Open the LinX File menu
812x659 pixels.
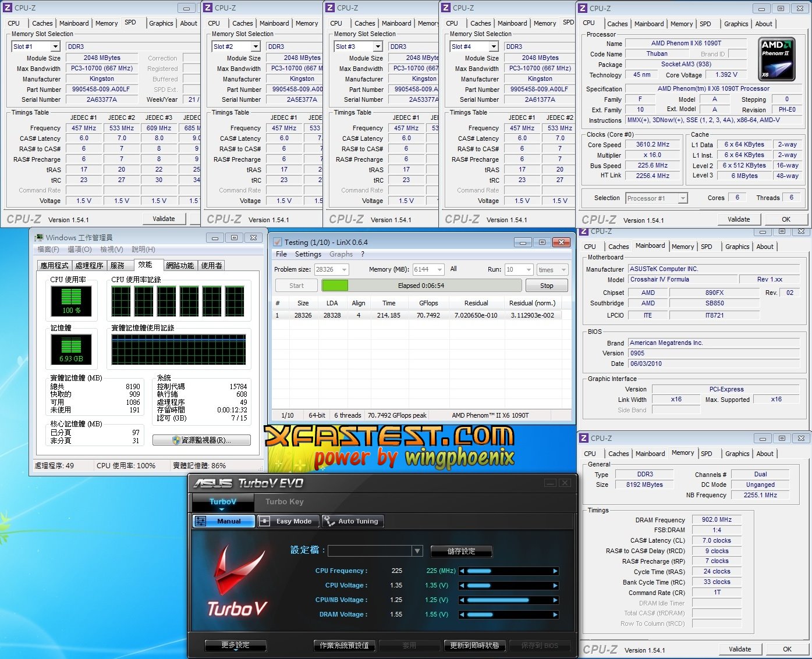(281, 254)
